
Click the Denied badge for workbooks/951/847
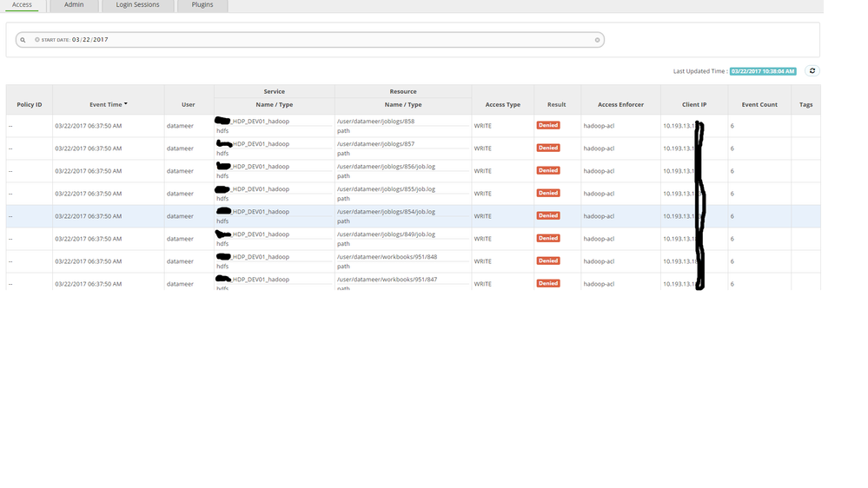click(548, 283)
